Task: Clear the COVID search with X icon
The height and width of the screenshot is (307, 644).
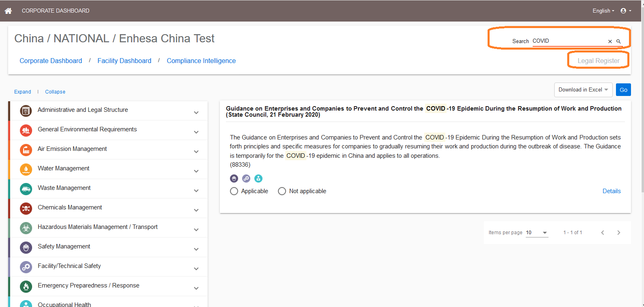Action: 610,41
